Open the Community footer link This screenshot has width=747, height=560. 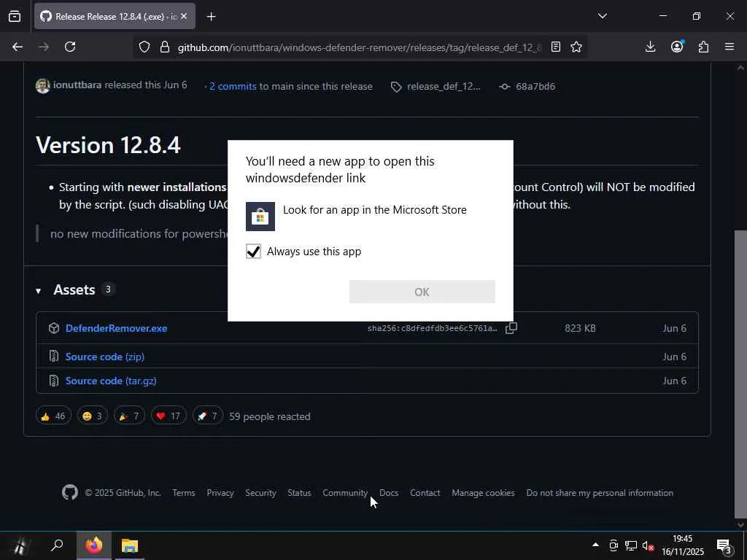pyautogui.click(x=345, y=493)
